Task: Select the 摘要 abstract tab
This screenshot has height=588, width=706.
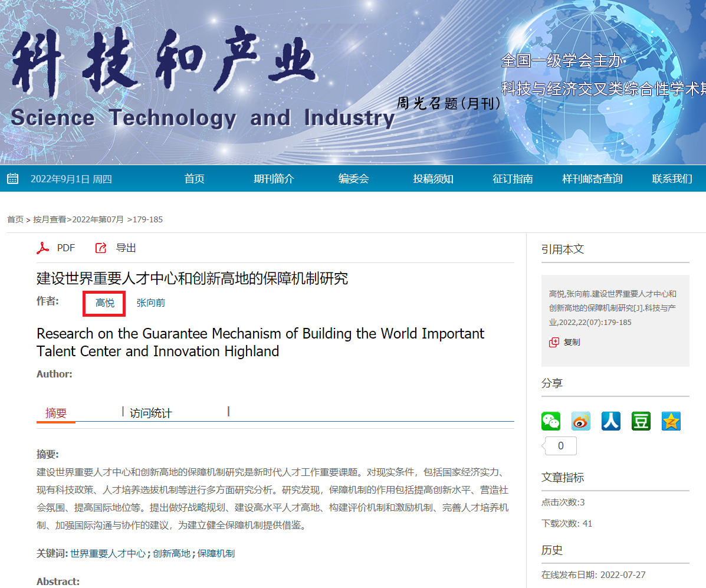Action: (56, 413)
